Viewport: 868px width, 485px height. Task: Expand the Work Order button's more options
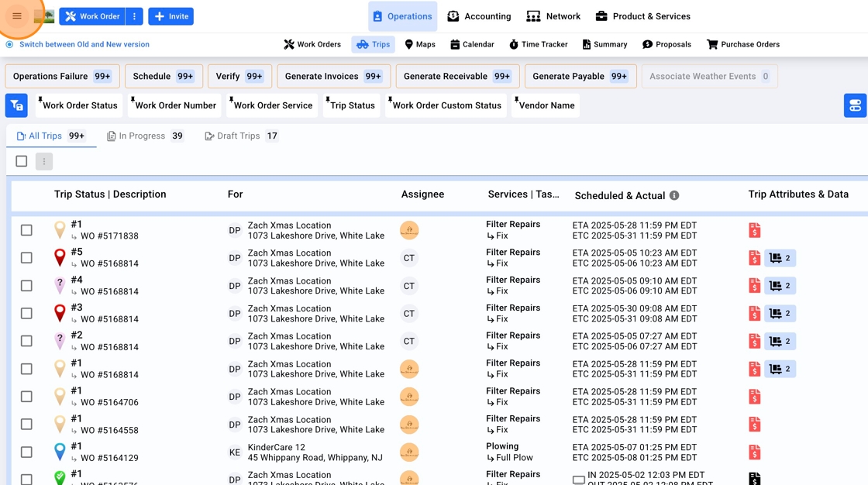tap(134, 16)
